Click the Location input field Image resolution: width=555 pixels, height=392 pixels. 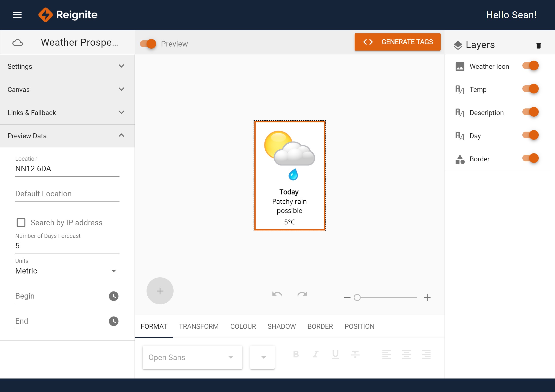67,169
